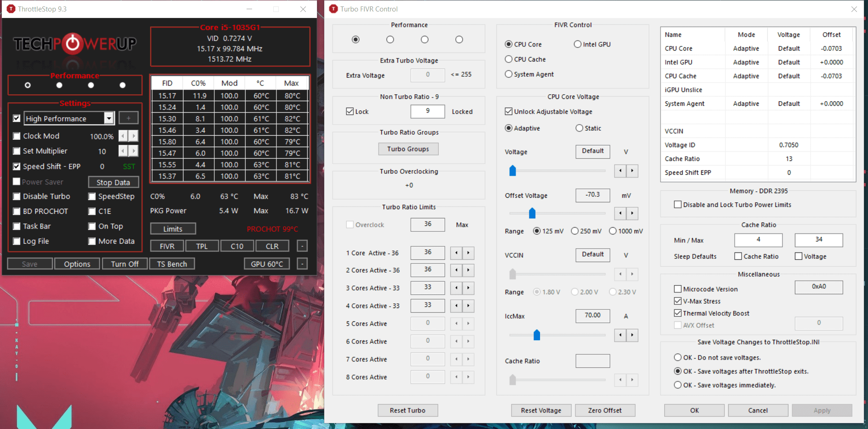The image size is (868, 429).
Task: Select the Static voltage mode
Action: tap(578, 128)
